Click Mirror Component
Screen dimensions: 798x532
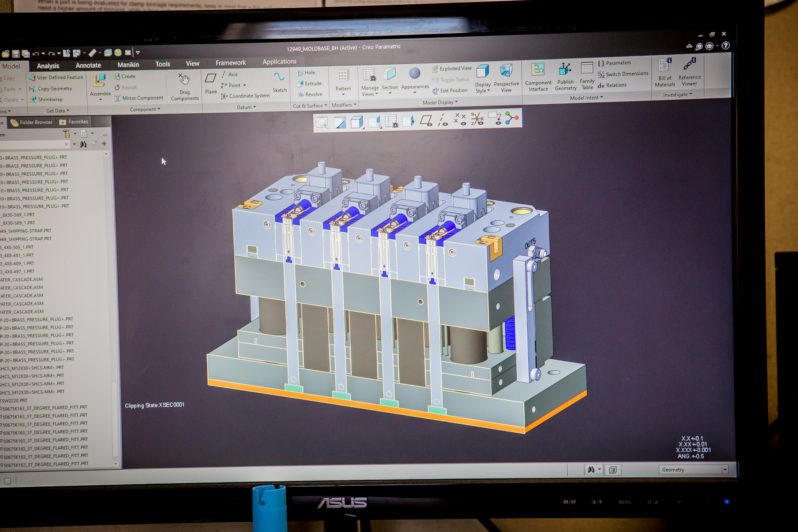click(x=139, y=98)
